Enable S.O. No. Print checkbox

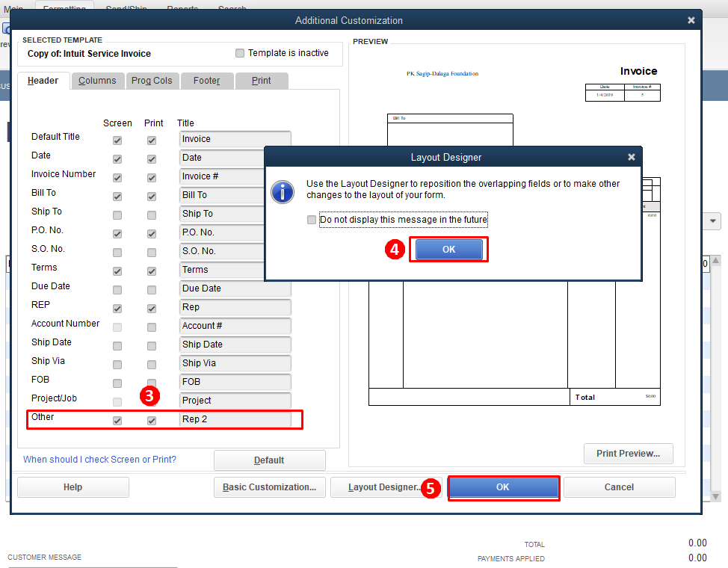[x=152, y=252]
